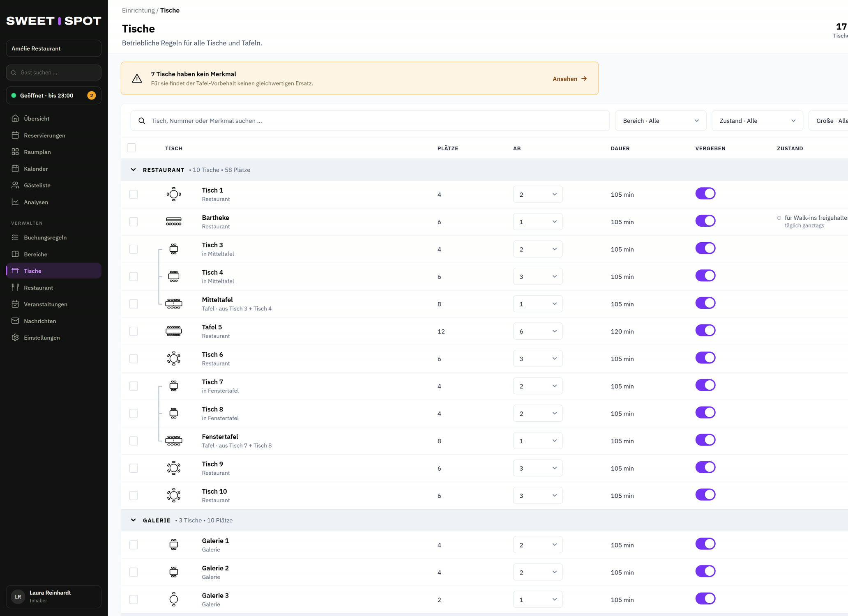Click the warning triangle icon in the banner
The width and height of the screenshot is (848, 616).
pyautogui.click(x=137, y=78)
